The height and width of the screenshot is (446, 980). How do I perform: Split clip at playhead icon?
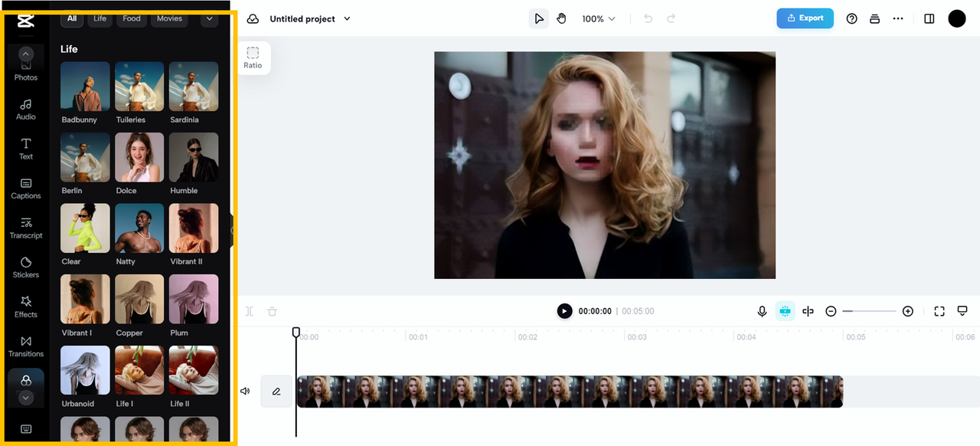pos(250,311)
